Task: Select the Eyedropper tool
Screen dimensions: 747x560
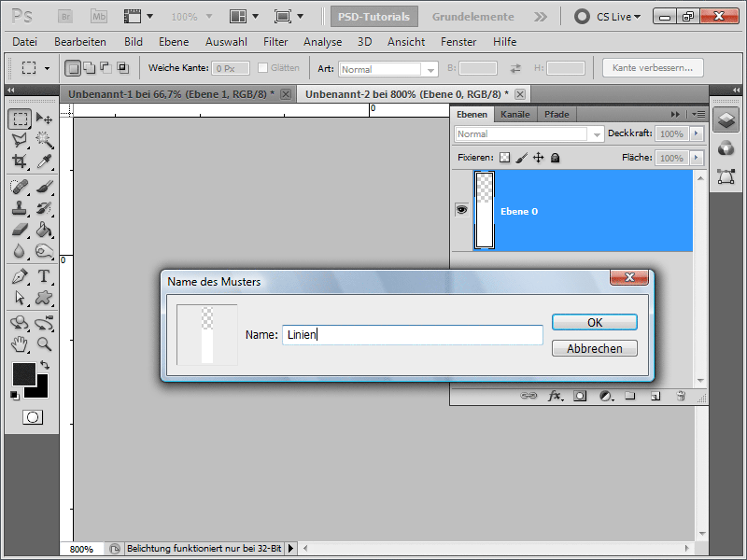Action: [x=44, y=161]
